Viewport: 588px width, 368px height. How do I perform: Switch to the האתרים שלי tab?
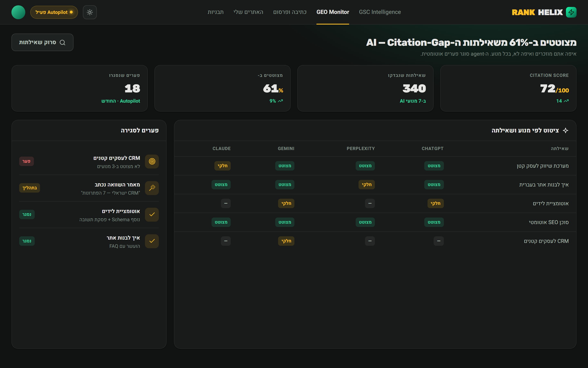(248, 12)
